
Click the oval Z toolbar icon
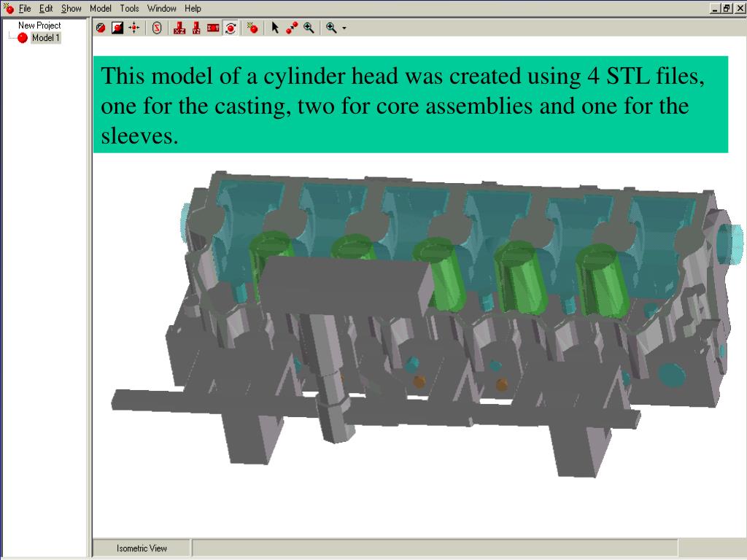pos(157,28)
